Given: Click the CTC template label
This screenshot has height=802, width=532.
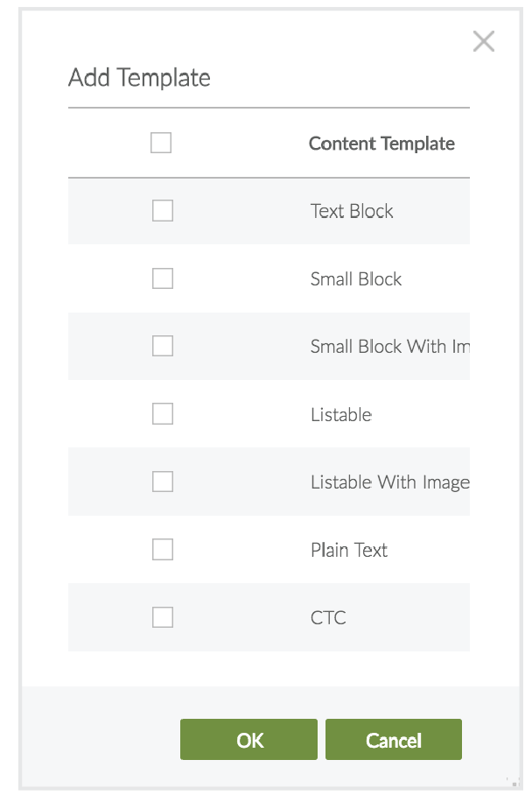Looking at the screenshot, I should coord(328,618).
